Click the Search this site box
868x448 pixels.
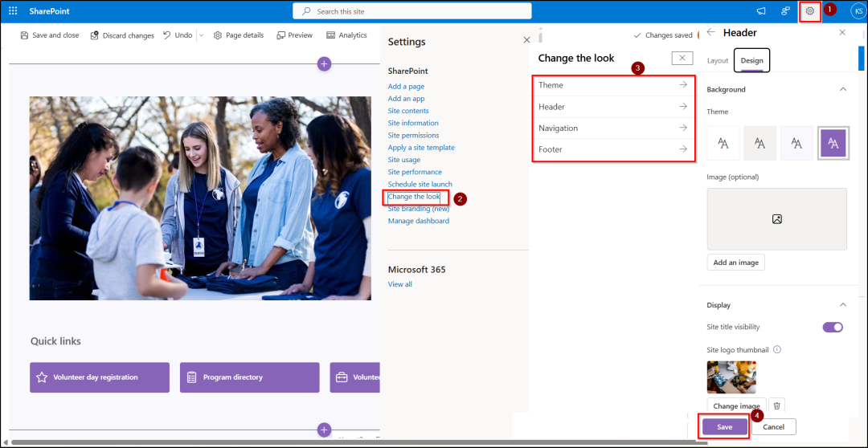(x=411, y=11)
